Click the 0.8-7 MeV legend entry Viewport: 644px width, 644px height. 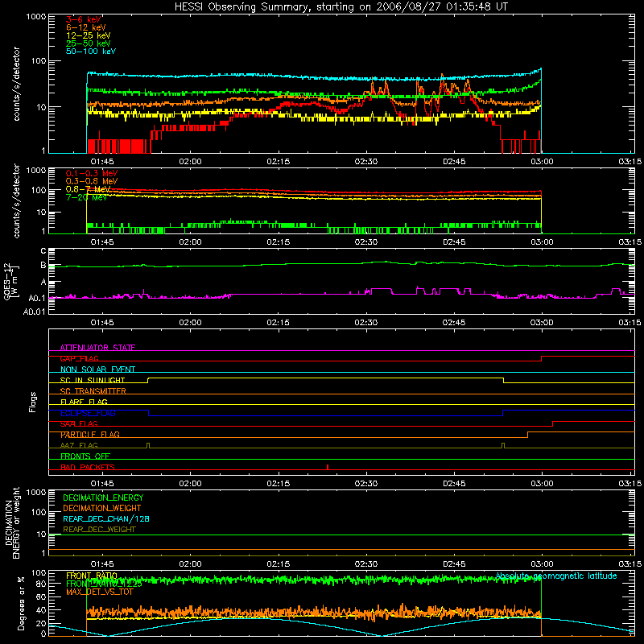pyautogui.click(x=88, y=189)
